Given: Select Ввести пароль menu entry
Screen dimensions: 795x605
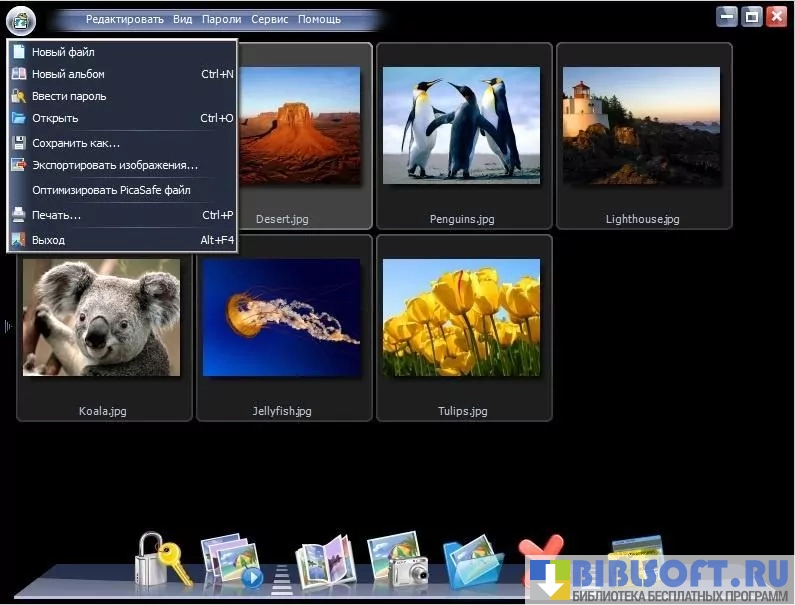Looking at the screenshot, I should pyautogui.click(x=69, y=96).
